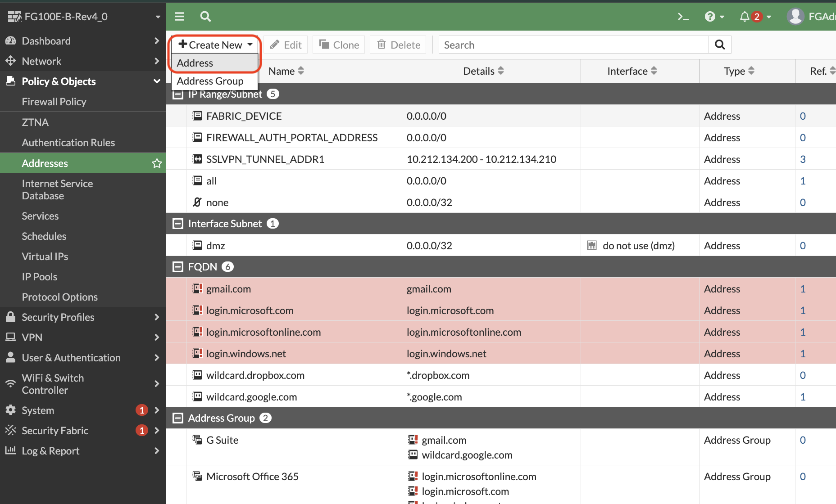The height and width of the screenshot is (504, 836).
Task: Click the Security Profiles lock icon
Action: click(11, 317)
